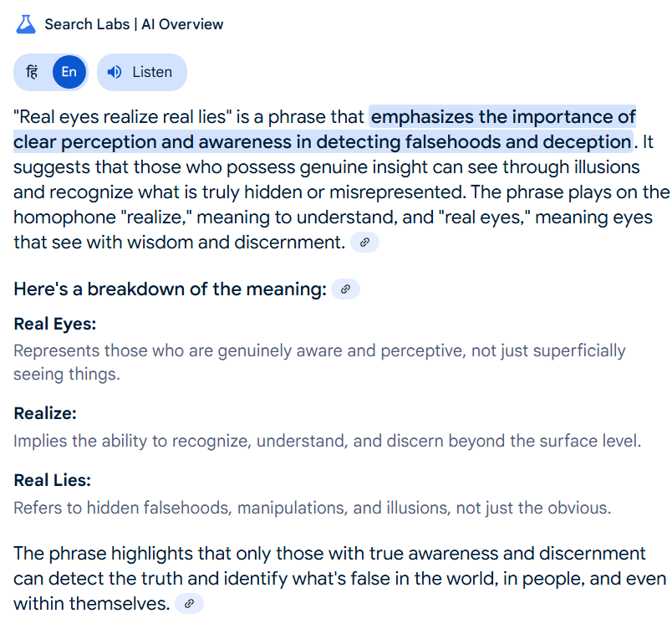The image size is (672, 629).
Task: Open the source link icon after "within themselves."
Action: (189, 604)
